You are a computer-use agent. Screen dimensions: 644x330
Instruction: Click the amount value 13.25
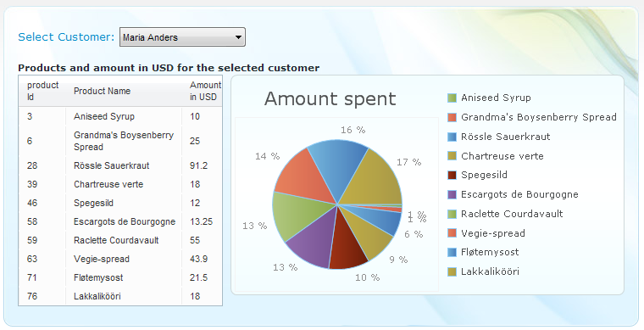click(202, 221)
